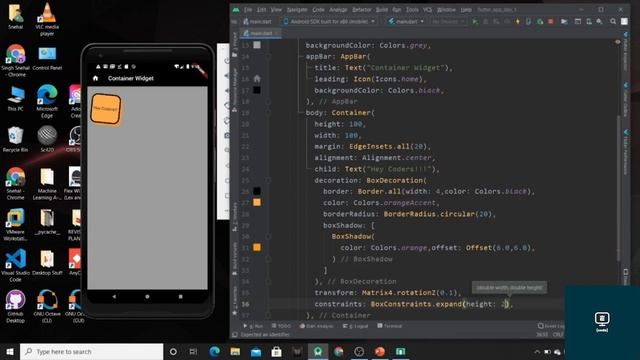This screenshot has width=640, height=360.
Task: Switch to the main.dart editor tab
Action: pyautogui.click(x=260, y=33)
